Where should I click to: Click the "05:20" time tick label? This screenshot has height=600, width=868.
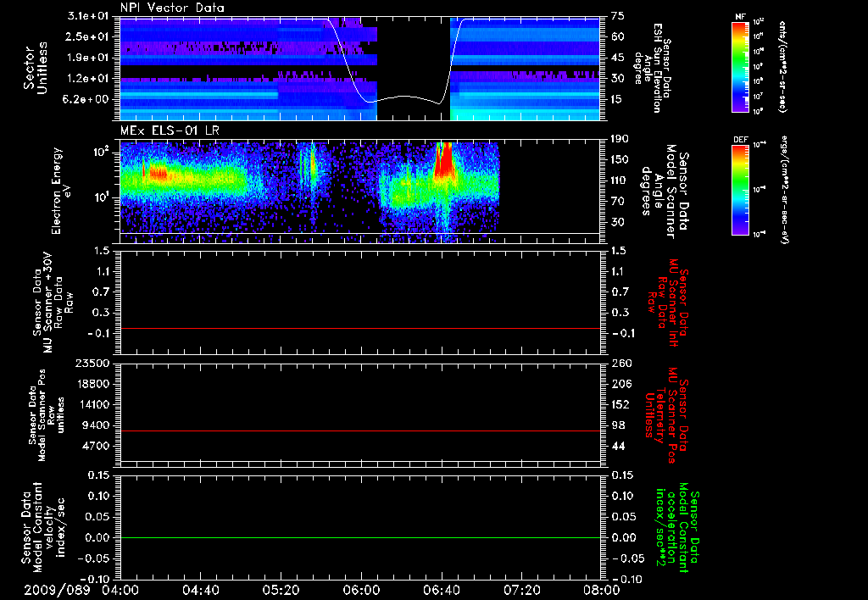tap(281, 590)
